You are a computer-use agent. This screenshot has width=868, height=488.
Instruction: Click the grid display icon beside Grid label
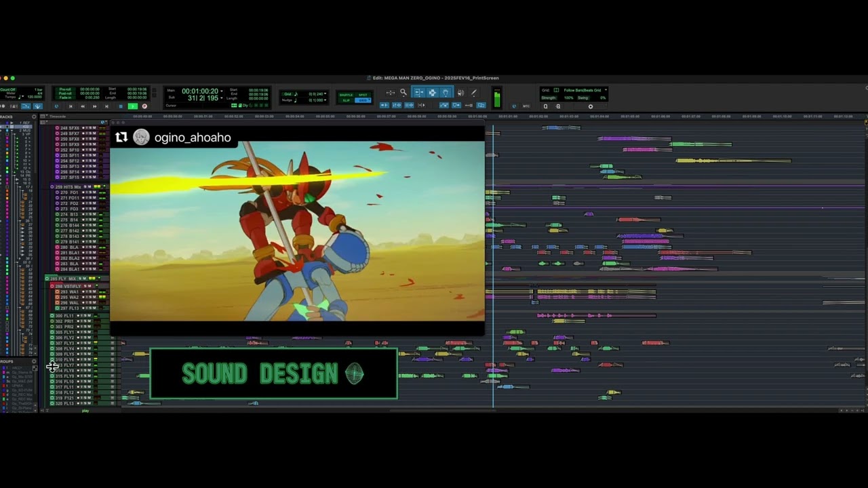[556, 90]
